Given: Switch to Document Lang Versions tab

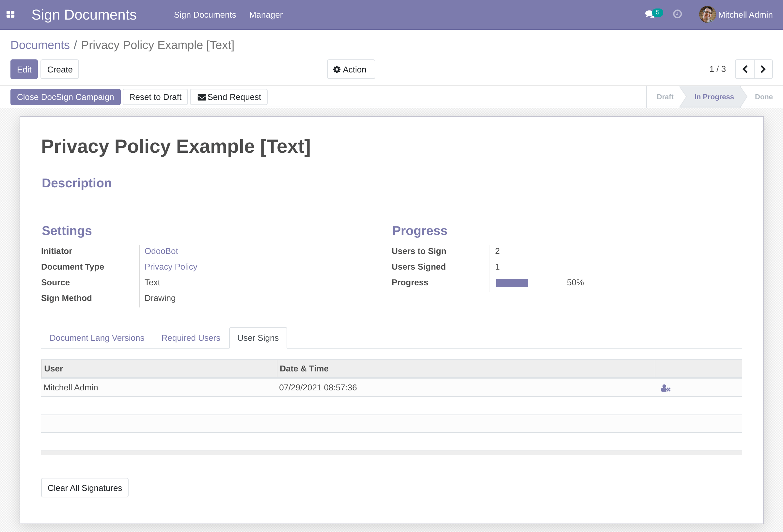Looking at the screenshot, I should tap(97, 338).
